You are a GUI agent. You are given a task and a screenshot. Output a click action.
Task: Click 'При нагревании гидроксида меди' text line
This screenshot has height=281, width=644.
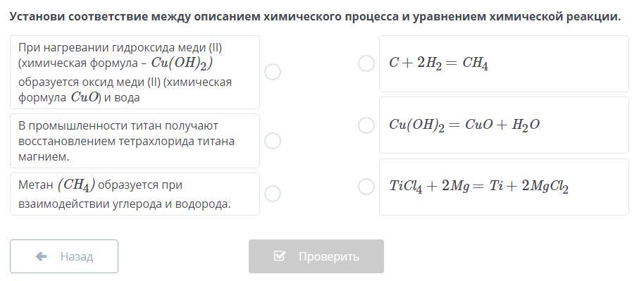[x=120, y=48]
